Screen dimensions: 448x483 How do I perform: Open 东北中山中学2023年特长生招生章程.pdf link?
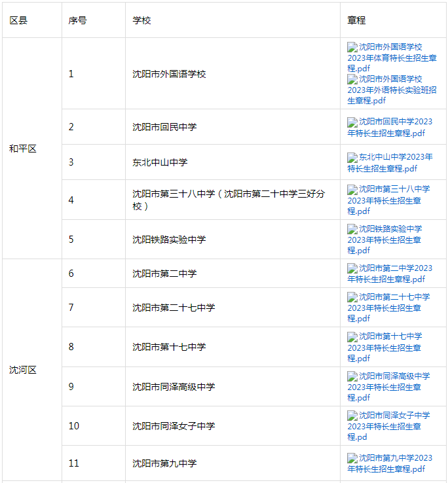click(x=390, y=162)
